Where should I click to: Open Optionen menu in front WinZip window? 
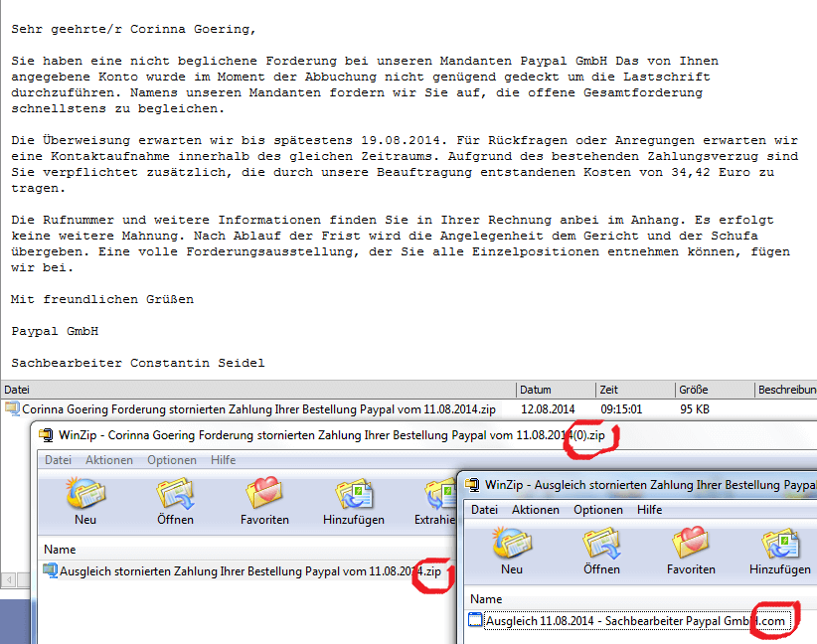(597, 510)
